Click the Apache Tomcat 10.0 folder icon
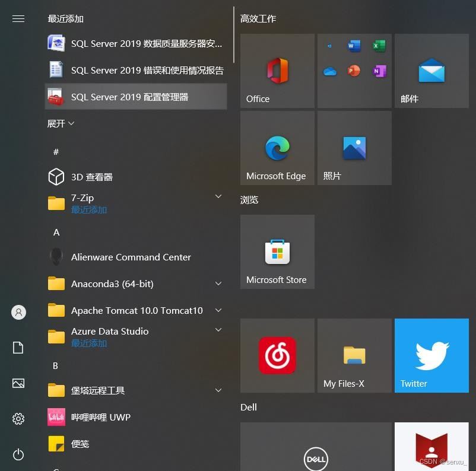 (x=56, y=310)
